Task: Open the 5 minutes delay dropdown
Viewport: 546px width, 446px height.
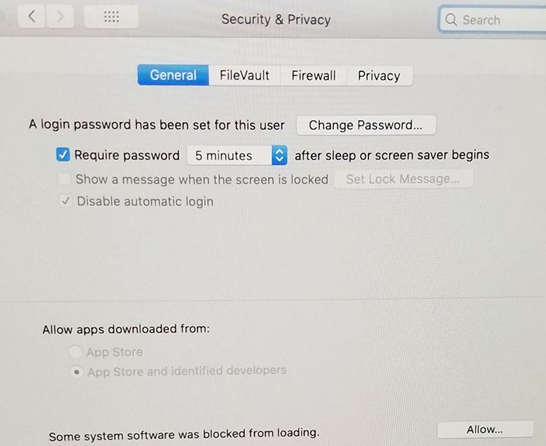Action: [x=237, y=155]
